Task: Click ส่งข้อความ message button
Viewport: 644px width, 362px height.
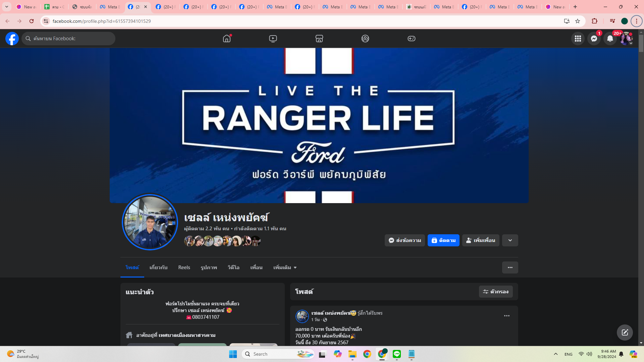Action: point(405,240)
